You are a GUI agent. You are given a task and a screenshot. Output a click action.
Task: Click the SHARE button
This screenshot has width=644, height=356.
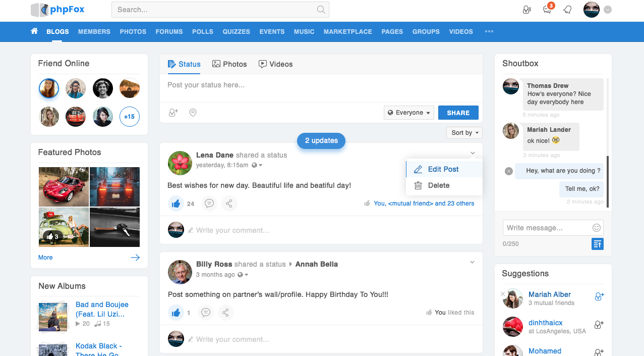click(x=458, y=113)
